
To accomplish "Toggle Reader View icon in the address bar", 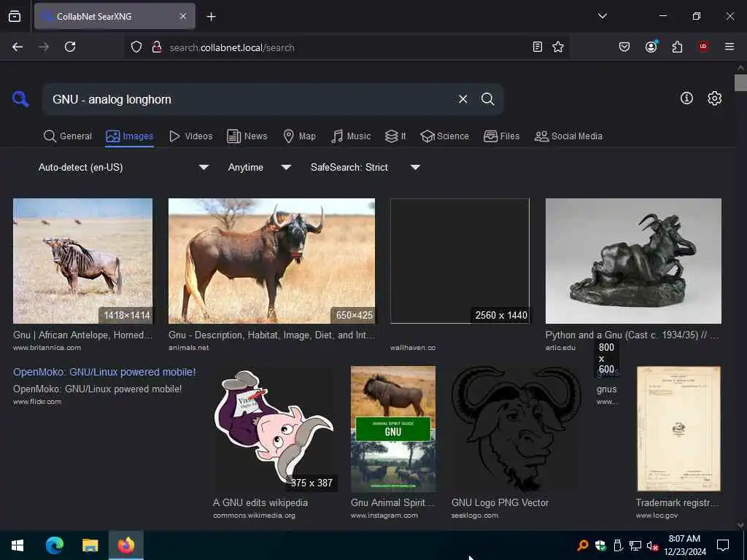I will pyautogui.click(x=538, y=47).
